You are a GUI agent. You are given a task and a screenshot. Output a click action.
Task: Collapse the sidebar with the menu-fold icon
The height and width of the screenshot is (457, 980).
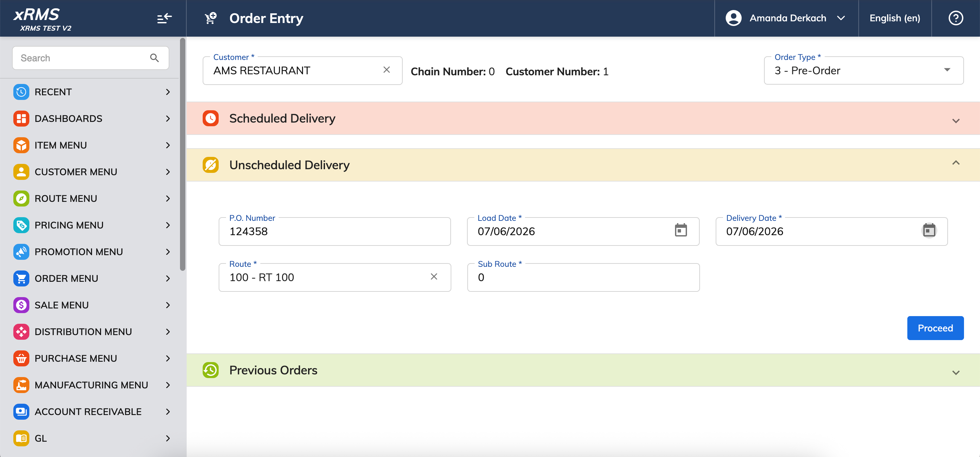(x=164, y=18)
